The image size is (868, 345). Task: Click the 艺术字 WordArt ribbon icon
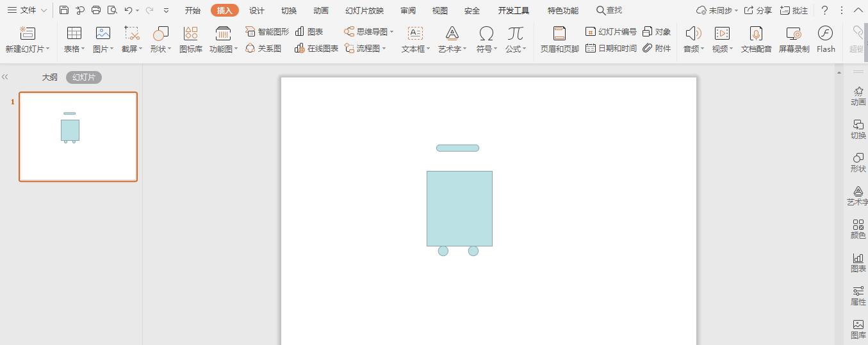(x=452, y=33)
